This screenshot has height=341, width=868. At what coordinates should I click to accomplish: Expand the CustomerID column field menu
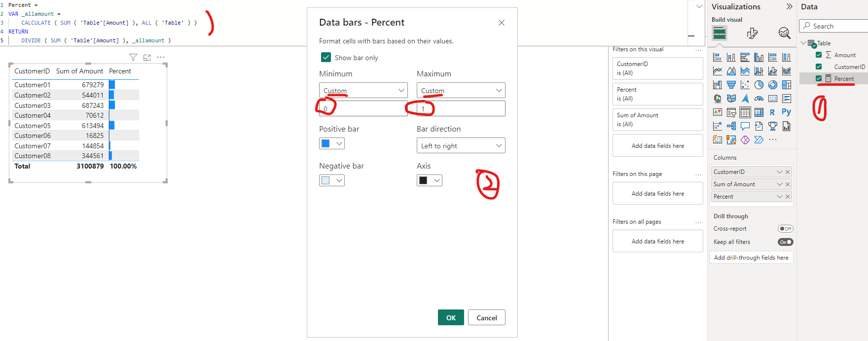pyautogui.click(x=780, y=172)
